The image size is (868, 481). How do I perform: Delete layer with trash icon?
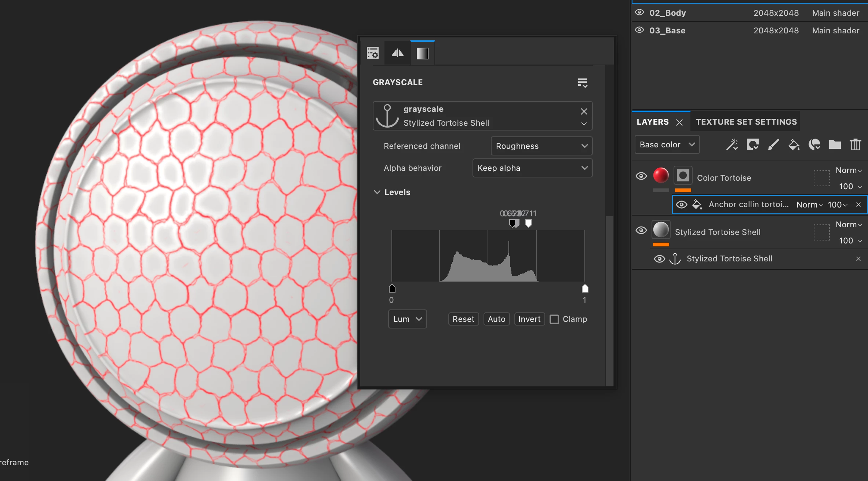click(855, 144)
